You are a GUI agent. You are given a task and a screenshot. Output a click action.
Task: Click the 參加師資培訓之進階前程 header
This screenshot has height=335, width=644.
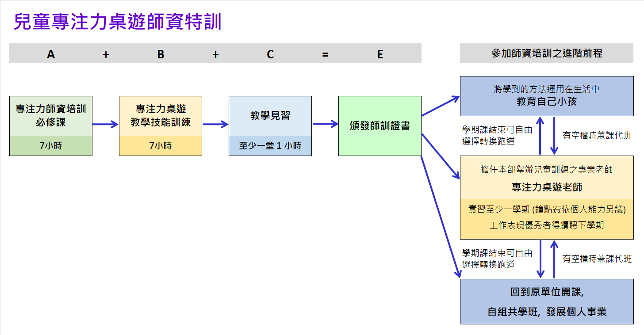coord(547,53)
